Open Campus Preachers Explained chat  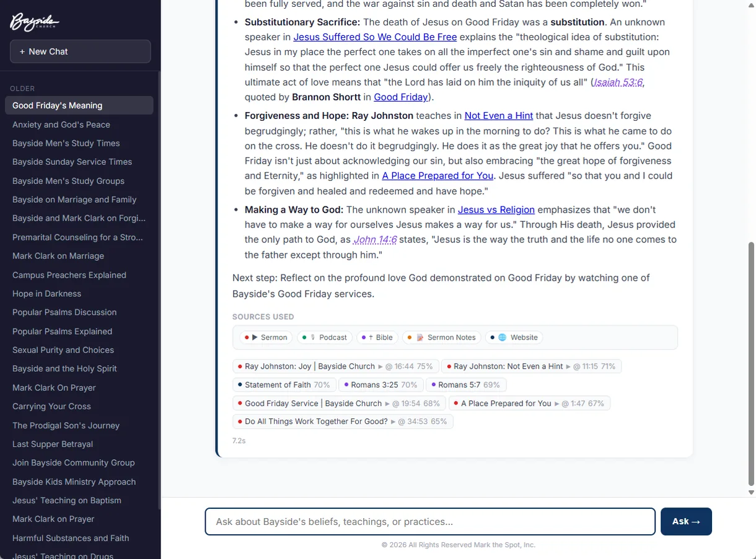point(79,275)
